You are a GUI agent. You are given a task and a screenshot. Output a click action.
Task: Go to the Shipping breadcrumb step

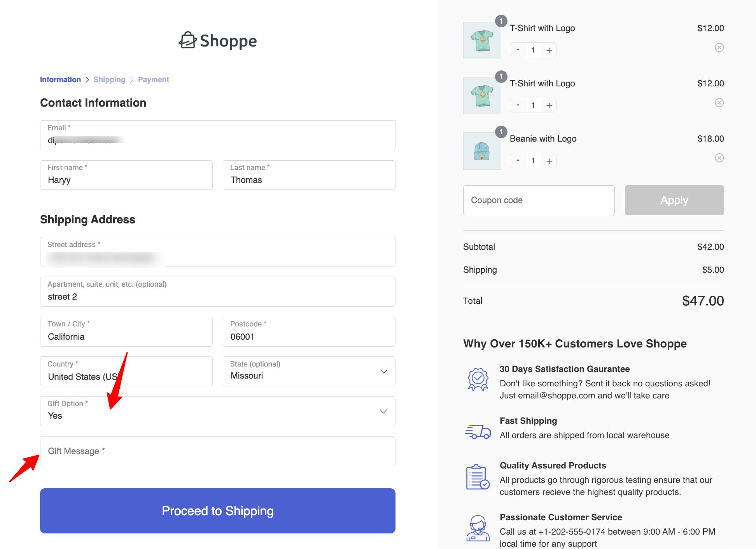[109, 79]
